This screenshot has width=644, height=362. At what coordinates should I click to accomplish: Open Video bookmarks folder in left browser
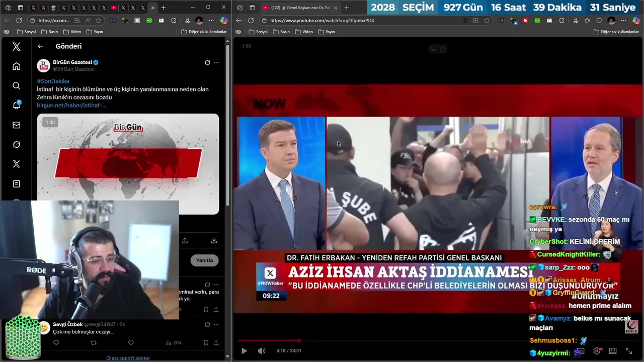point(72,32)
